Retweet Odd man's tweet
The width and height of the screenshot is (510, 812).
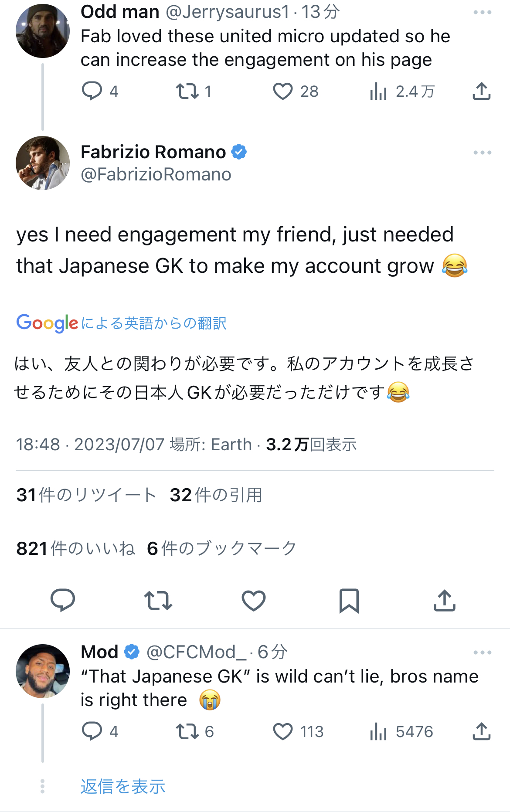(x=187, y=92)
